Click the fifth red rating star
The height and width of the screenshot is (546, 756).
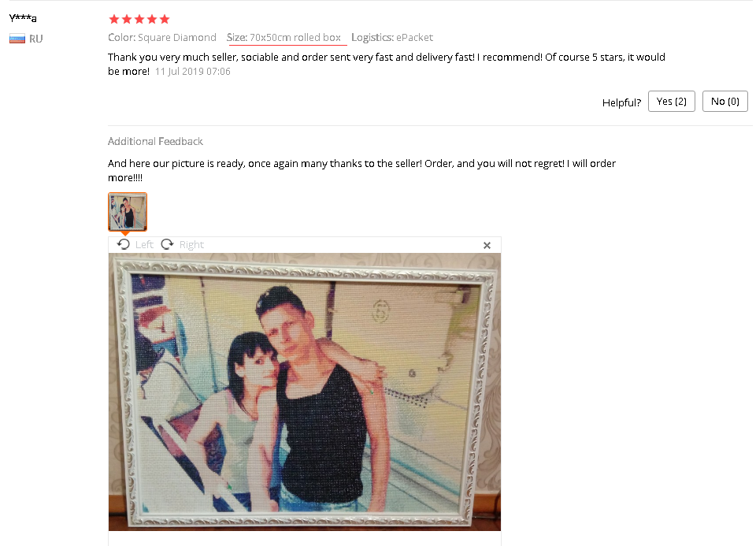point(165,19)
